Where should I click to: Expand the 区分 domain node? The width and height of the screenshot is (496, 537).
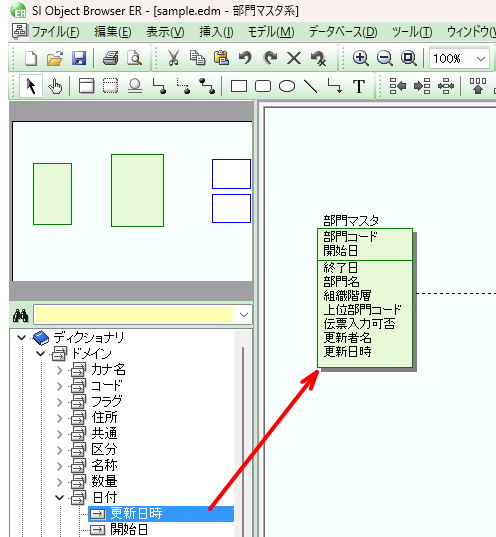(x=60, y=450)
